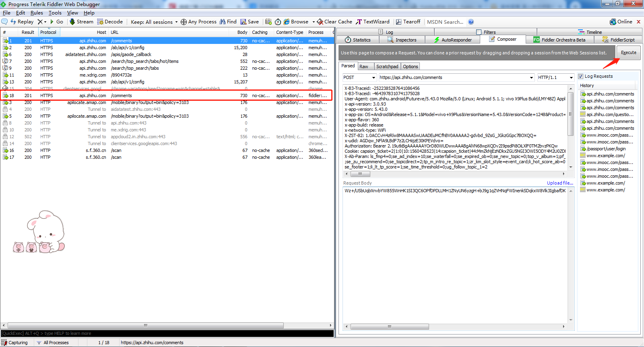Open the Help menu
The height and width of the screenshot is (347, 644).
(89, 13)
